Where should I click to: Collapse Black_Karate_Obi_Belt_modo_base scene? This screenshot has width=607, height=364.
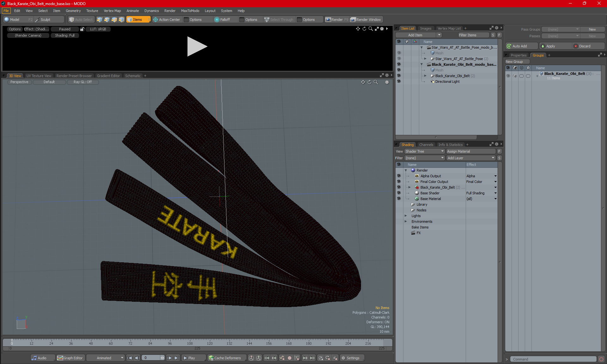[421, 64]
